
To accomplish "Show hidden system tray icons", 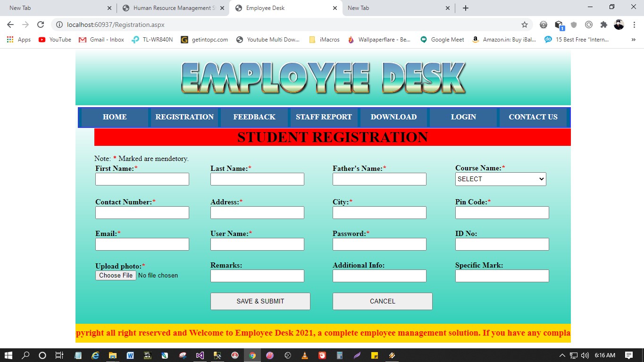I will point(562,355).
